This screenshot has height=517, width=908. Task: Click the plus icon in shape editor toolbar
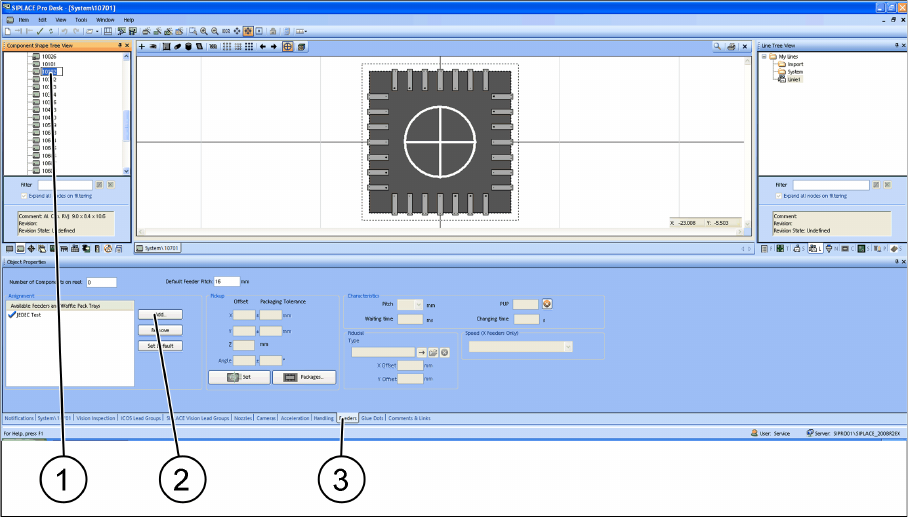tap(142, 47)
